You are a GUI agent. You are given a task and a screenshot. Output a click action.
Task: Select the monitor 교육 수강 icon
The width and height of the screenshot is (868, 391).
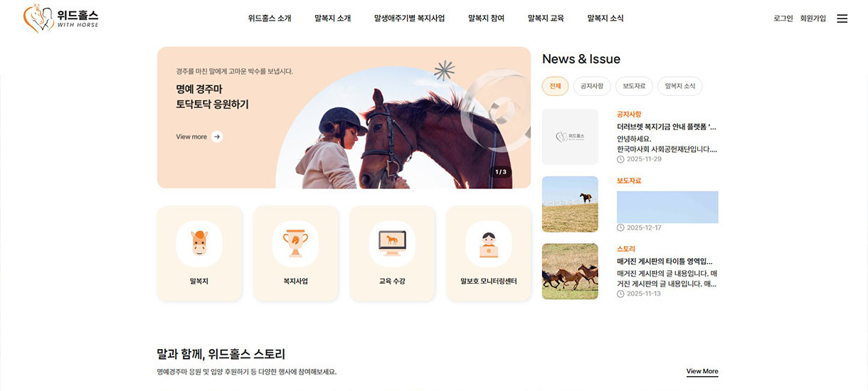tap(392, 244)
